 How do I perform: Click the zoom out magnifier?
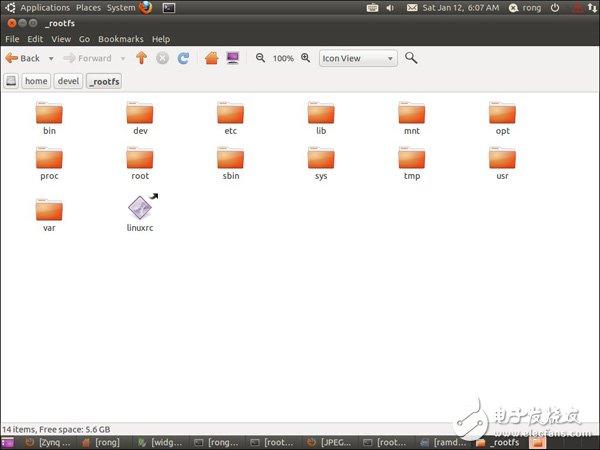pyautogui.click(x=261, y=58)
